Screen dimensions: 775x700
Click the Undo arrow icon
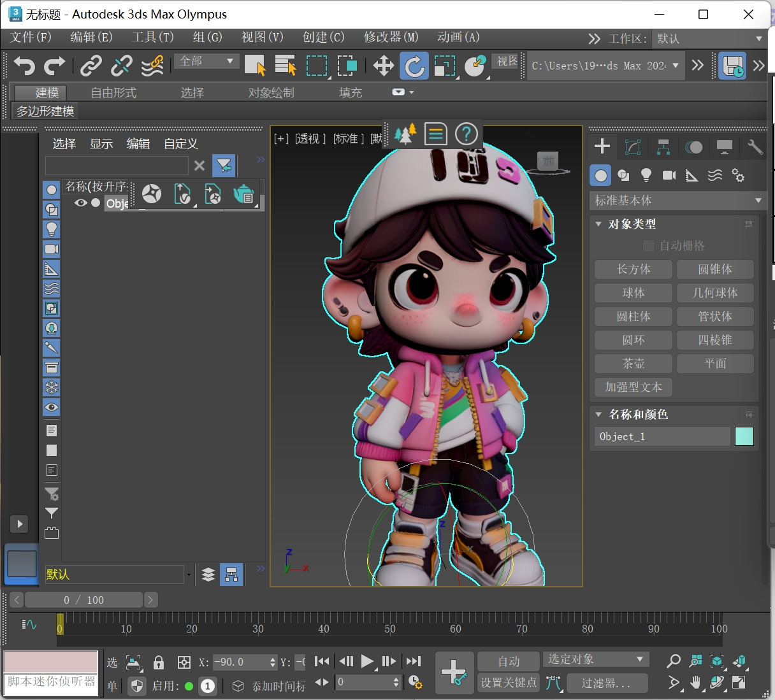[x=24, y=65]
